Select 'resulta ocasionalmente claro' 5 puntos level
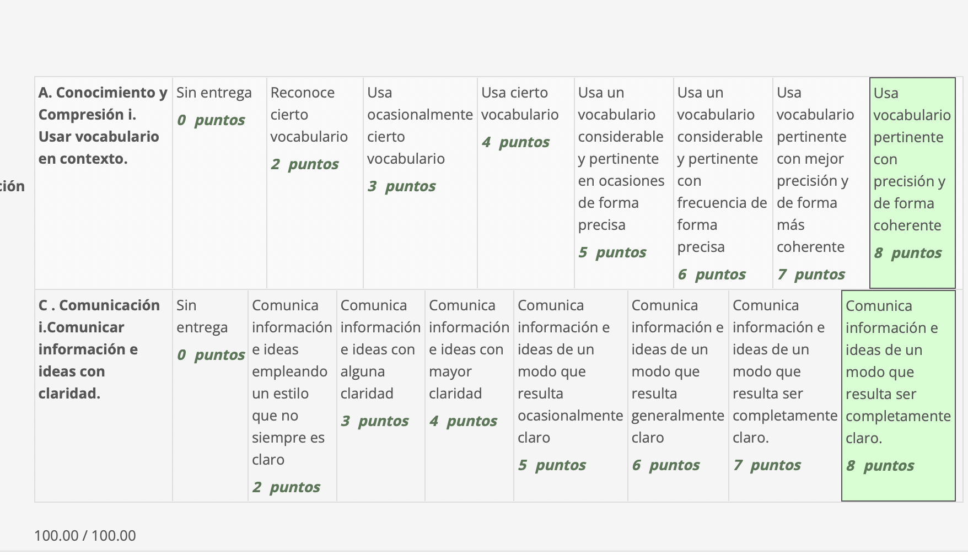The width and height of the screenshot is (968, 560). pos(570,395)
